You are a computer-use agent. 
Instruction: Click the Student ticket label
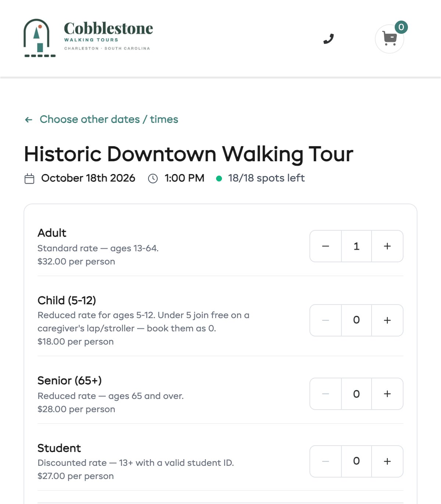pos(59,448)
